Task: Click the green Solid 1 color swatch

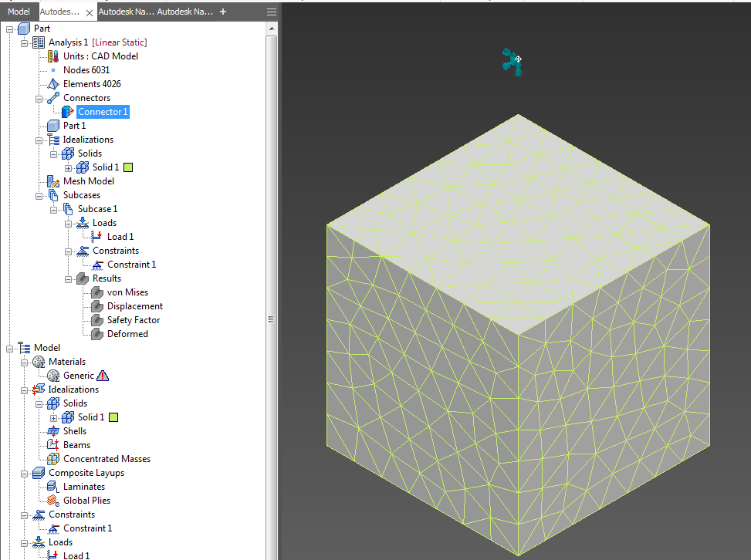Action: (x=127, y=167)
